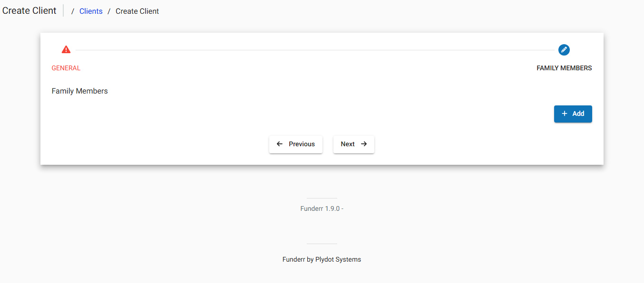Click the stepper progress line between steps
The width and height of the screenshot is (644, 283).
pos(314,49)
